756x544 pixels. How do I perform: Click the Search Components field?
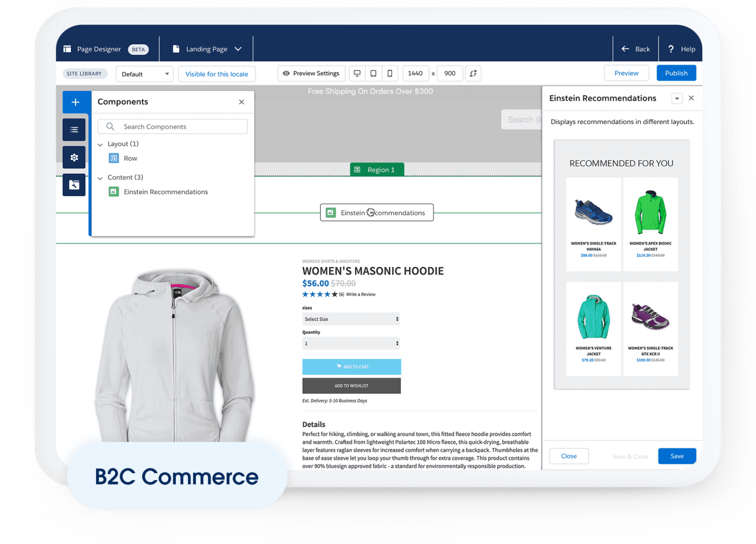click(x=173, y=126)
